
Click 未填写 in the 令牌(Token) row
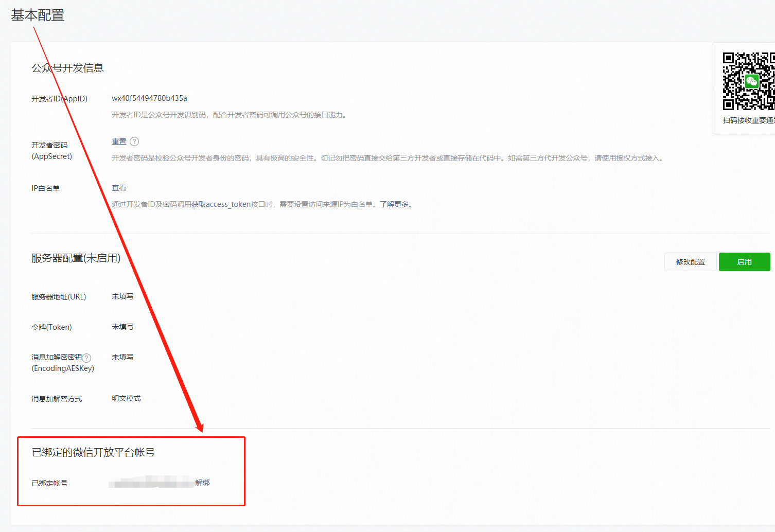[122, 327]
